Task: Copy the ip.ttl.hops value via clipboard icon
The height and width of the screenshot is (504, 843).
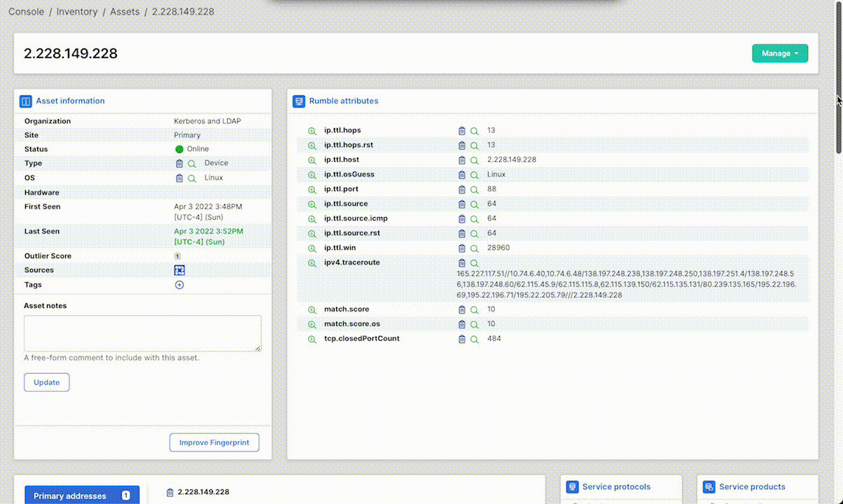Action: click(x=461, y=130)
